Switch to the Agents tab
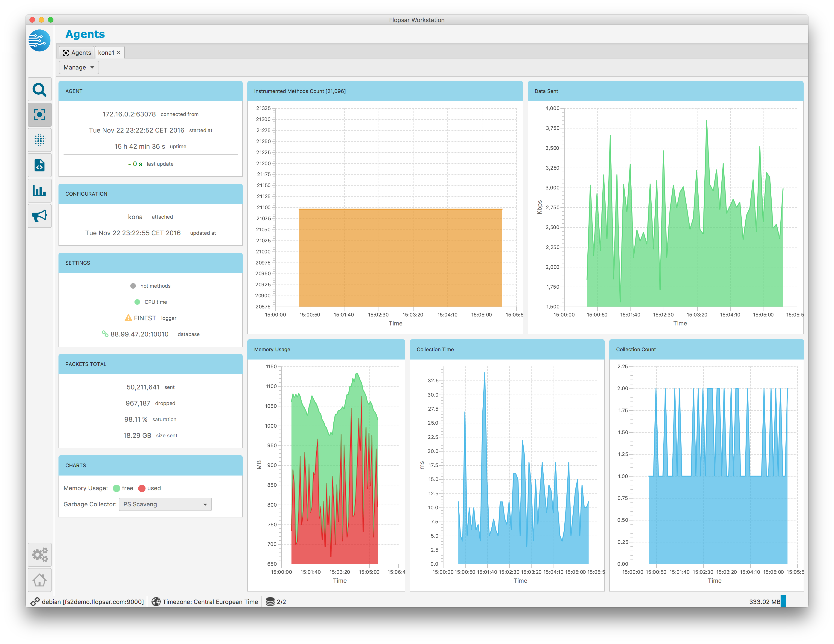The height and width of the screenshot is (644, 834). pyautogui.click(x=77, y=53)
